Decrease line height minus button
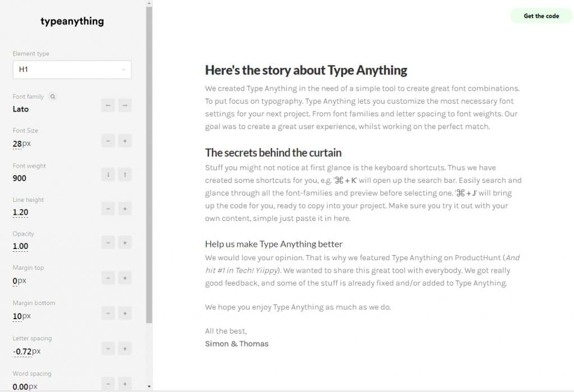The height and width of the screenshot is (392, 574). [108, 209]
